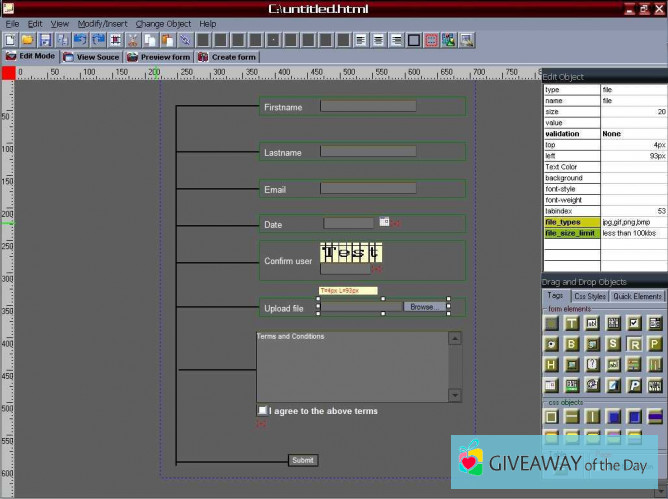The height and width of the screenshot is (499, 668).
Task: Select the 'B' tag element icon
Action: click(x=572, y=344)
